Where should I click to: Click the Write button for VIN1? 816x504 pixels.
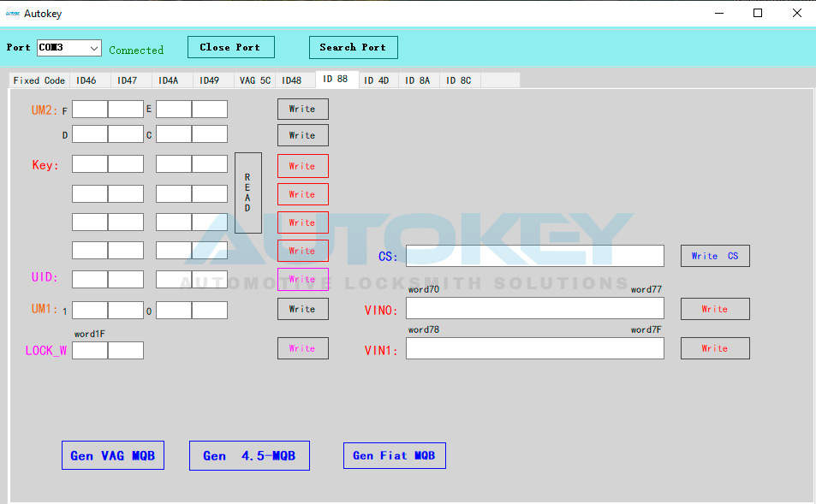point(715,348)
